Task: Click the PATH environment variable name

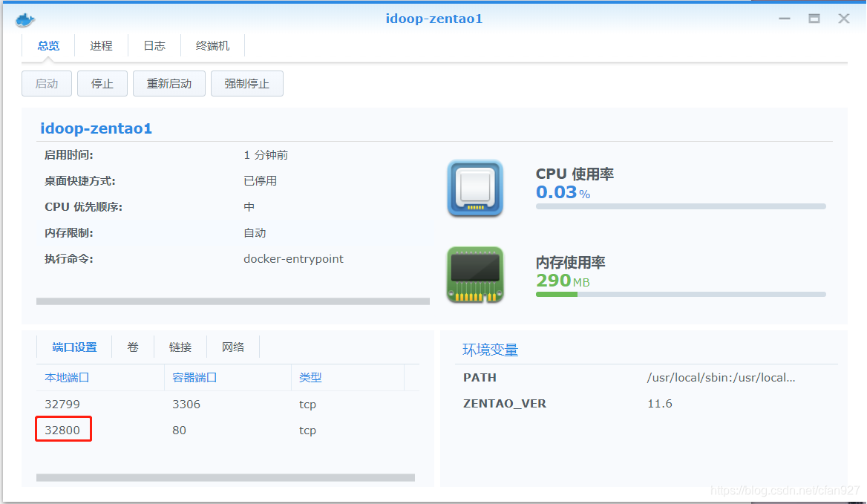Action: 480,378
